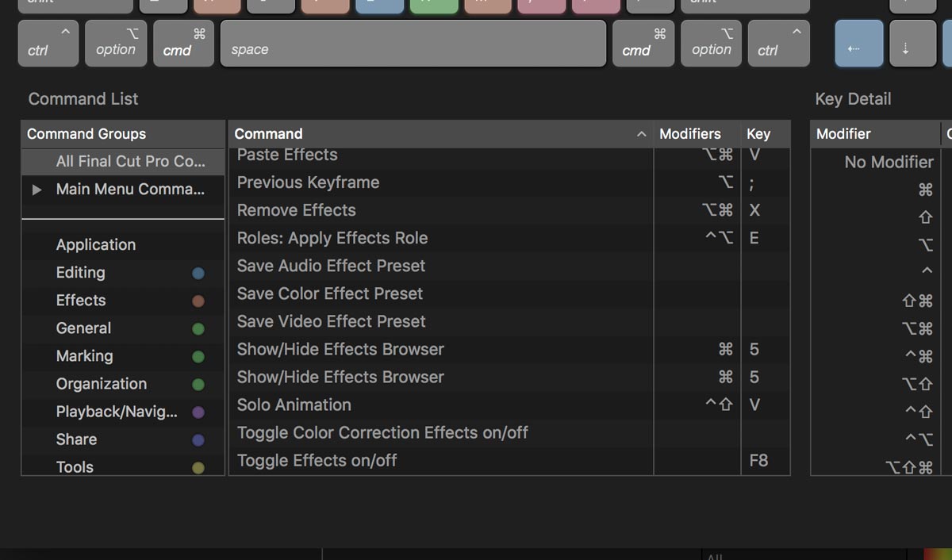952x560 pixels.
Task: Select Save Color Effect Preset command
Action: 509,293
